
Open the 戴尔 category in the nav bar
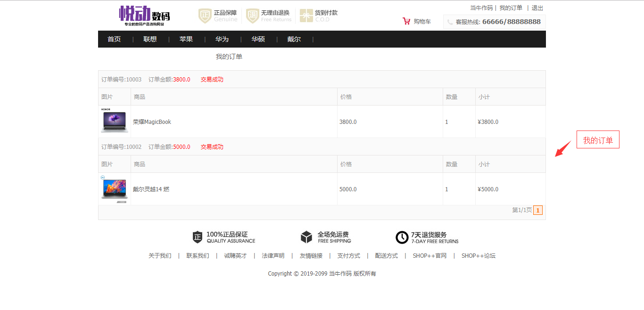coord(294,39)
